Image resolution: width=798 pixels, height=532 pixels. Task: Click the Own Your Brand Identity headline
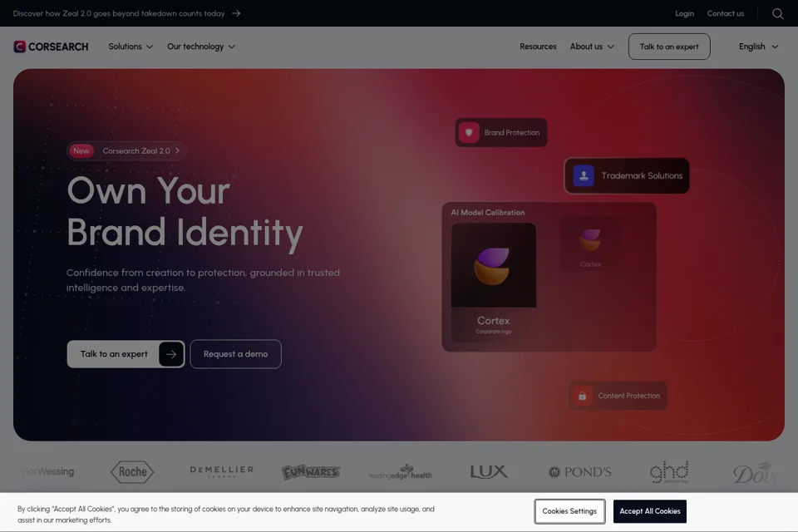pos(185,212)
